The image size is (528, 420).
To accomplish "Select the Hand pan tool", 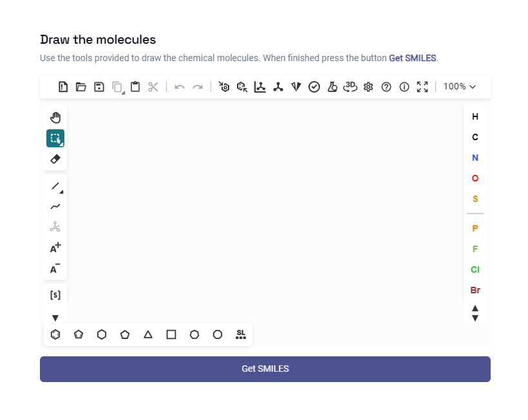I will point(55,118).
